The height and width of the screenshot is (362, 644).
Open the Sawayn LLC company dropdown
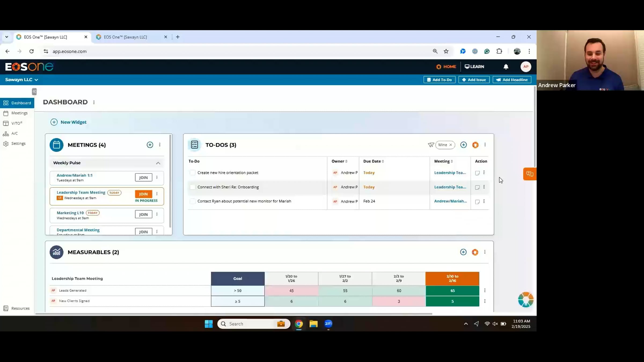tap(21, 80)
